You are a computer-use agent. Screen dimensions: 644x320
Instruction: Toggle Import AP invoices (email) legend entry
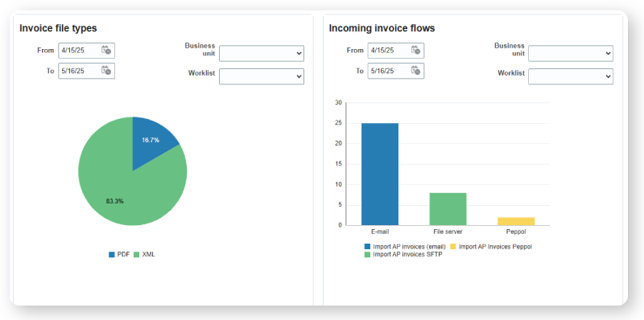pyautogui.click(x=406, y=247)
